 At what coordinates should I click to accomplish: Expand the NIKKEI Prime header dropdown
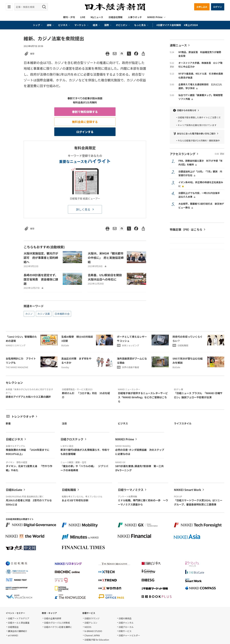[156, 17]
